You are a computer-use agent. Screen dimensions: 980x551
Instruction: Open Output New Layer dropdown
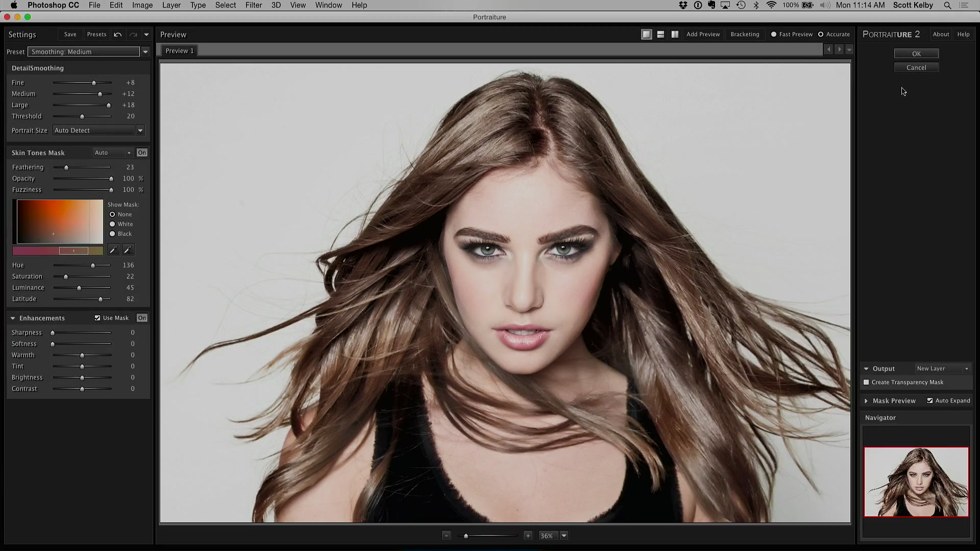click(943, 368)
